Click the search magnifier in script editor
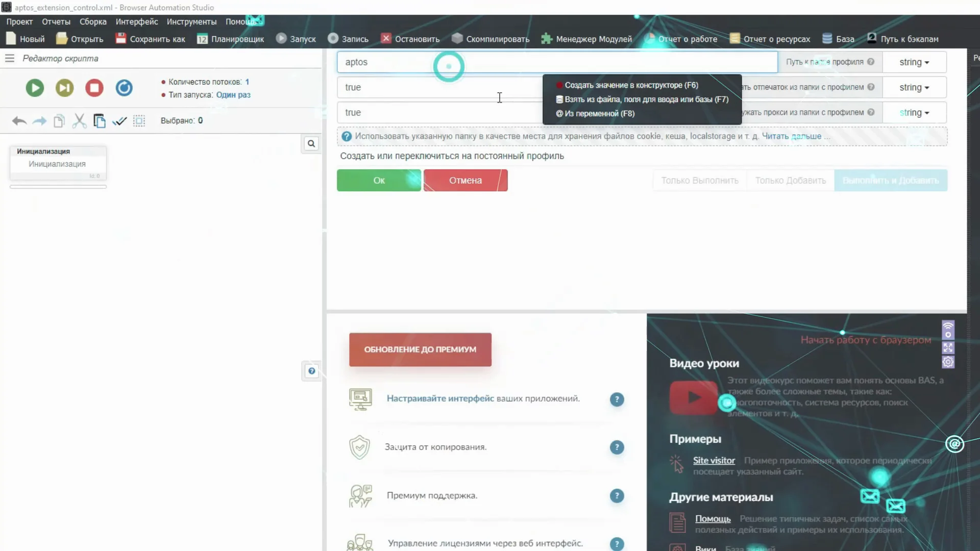 pos(311,144)
